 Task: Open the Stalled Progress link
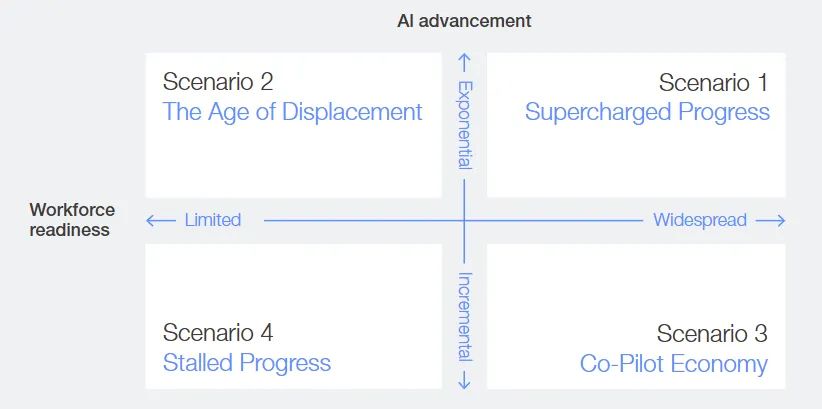click(246, 363)
